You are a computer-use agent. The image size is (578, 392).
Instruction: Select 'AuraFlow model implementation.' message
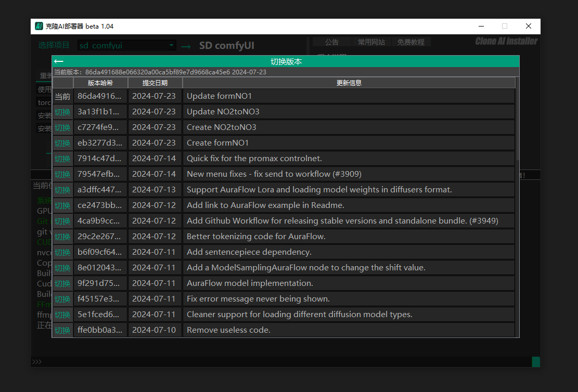point(250,283)
